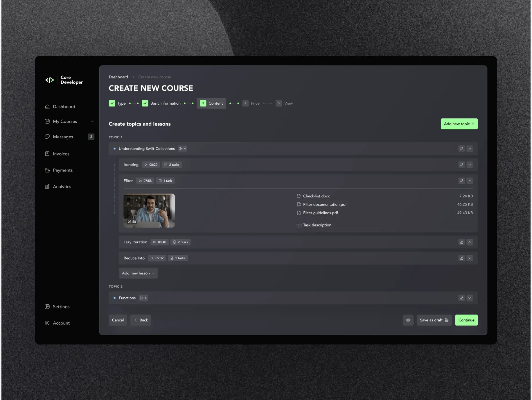Open the Check-list.docx file
532x400 pixels.
pyautogui.click(x=316, y=196)
